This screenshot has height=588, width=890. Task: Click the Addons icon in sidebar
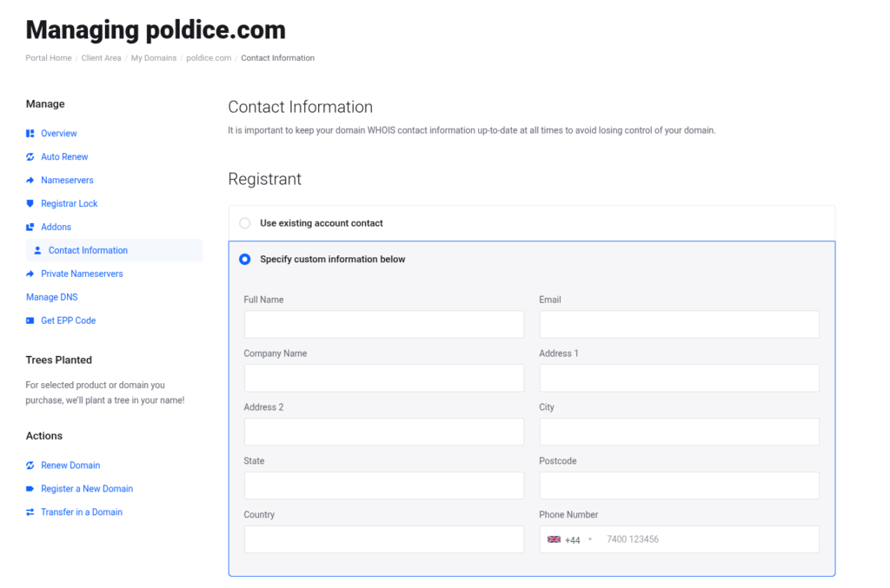tap(30, 228)
